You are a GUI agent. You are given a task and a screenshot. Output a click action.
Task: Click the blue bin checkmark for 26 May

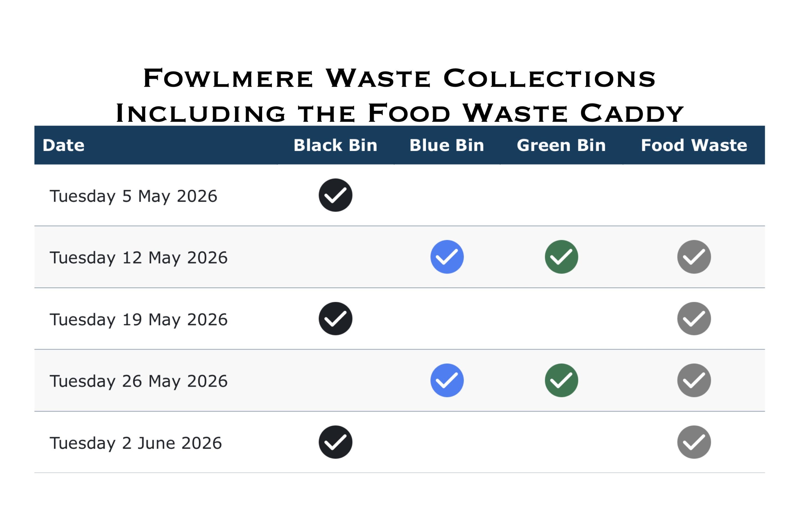point(447,380)
